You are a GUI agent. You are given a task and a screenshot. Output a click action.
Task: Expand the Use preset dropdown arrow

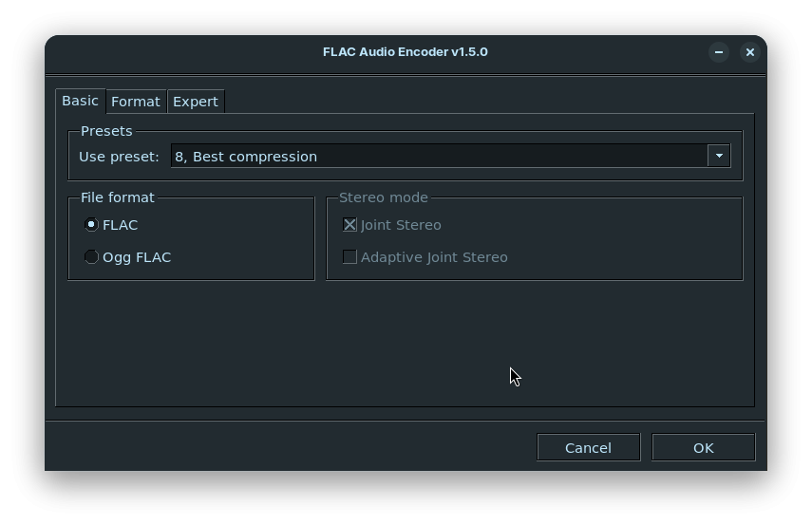(719, 156)
